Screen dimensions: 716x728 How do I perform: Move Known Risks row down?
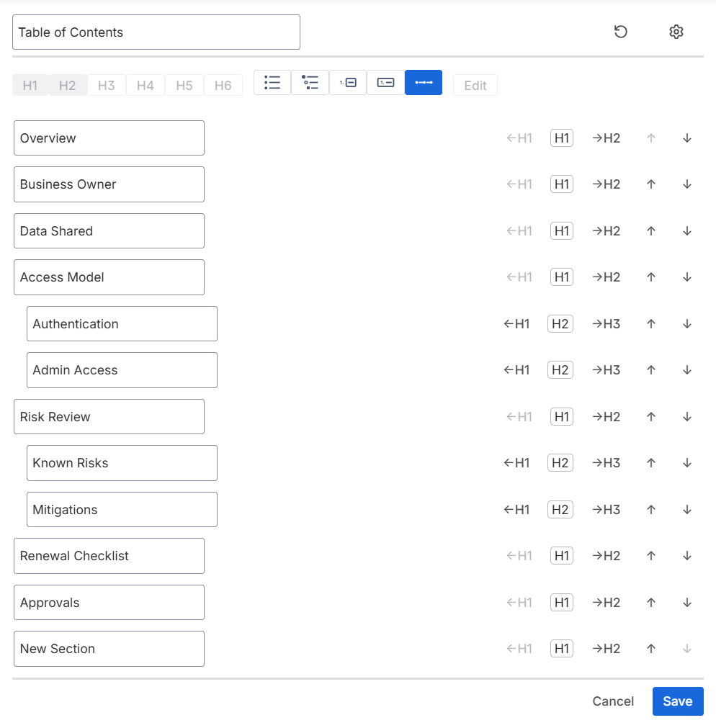pos(687,463)
